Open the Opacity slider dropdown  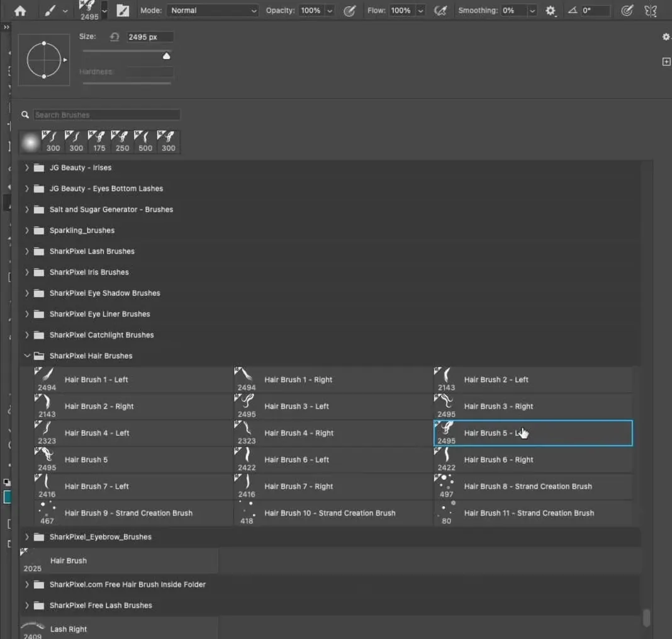point(330,10)
